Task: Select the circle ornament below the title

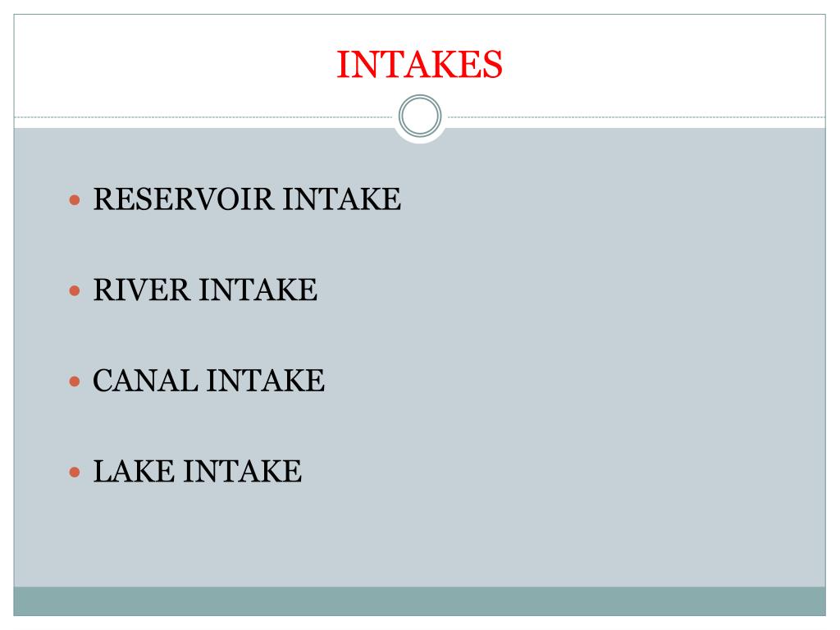Action: [x=420, y=116]
